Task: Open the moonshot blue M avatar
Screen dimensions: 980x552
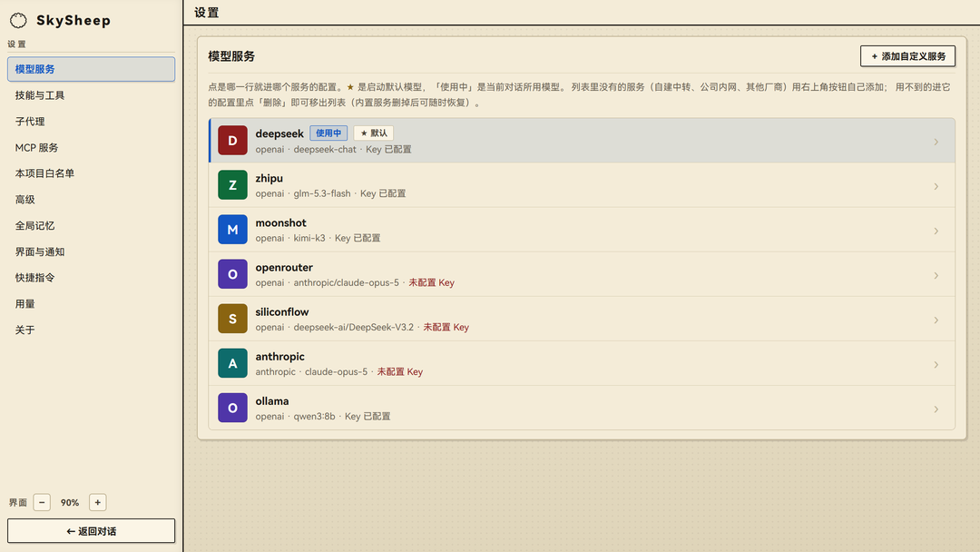Action: [x=232, y=230]
